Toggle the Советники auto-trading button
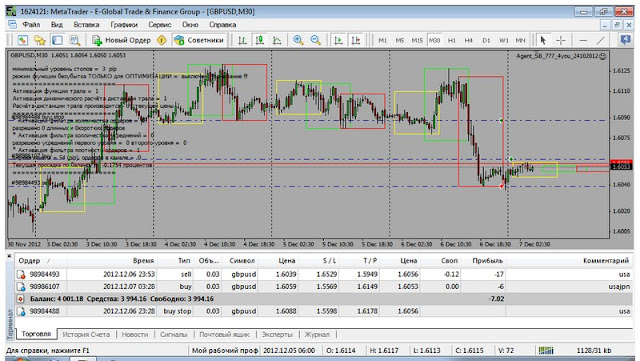This screenshot has height=361, width=640. pos(199,40)
